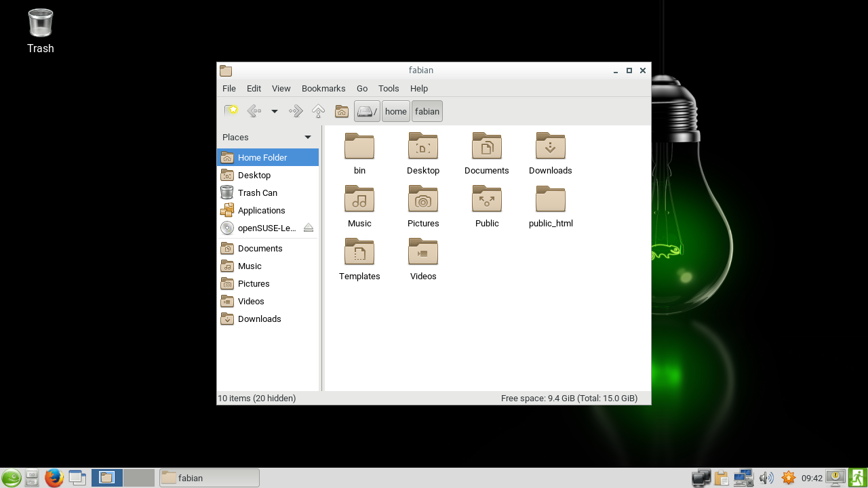Open the Tools menu
This screenshot has height=488, width=868.
pos(389,88)
